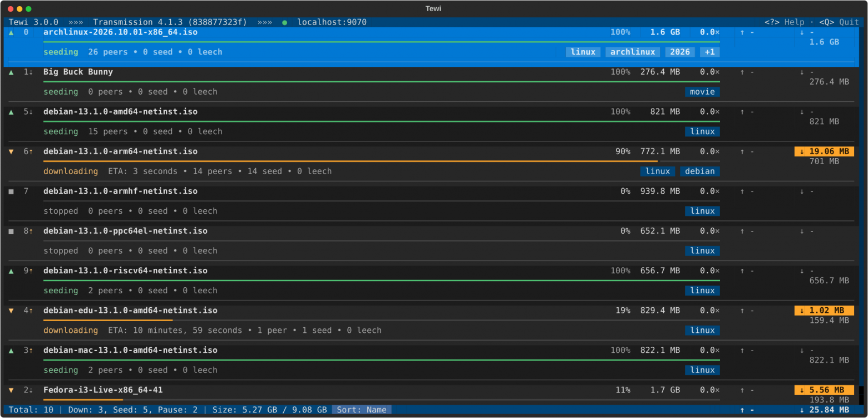Click the localhost:9070 server address
The height and width of the screenshot is (418, 868).
tap(332, 22)
